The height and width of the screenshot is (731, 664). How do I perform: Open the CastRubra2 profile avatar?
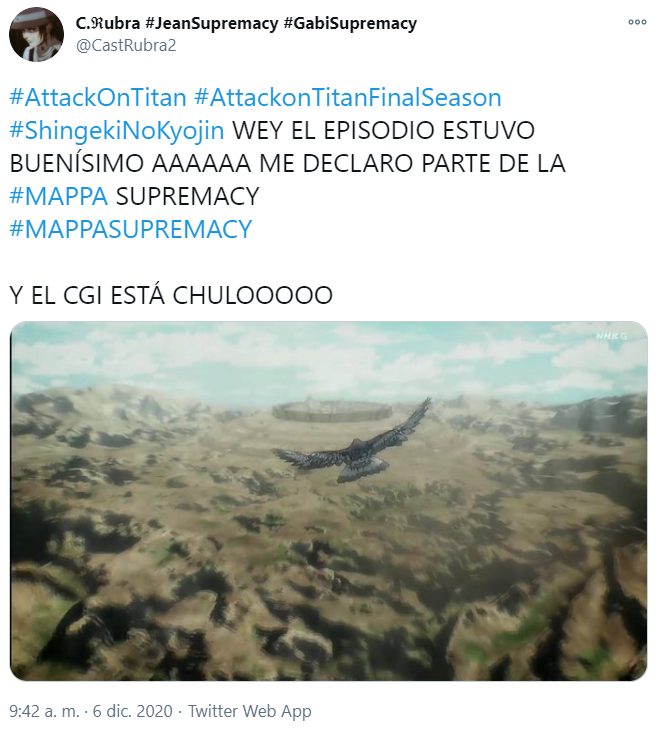[36, 34]
